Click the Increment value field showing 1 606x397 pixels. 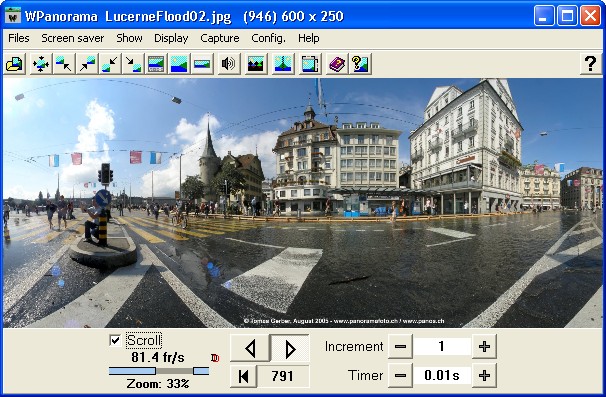click(x=442, y=346)
